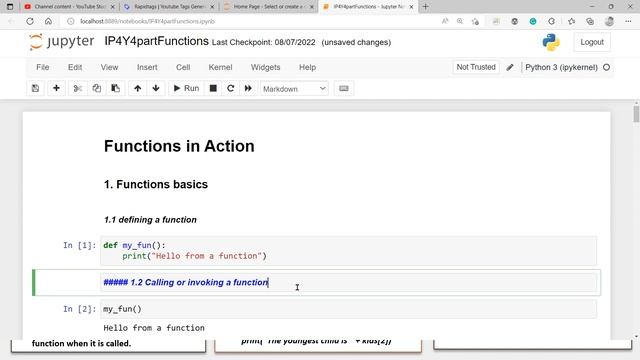The width and height of the screenshot is (640, 360).
Task: Open the cell type Markdown dropdown
Action: (294, 89)
